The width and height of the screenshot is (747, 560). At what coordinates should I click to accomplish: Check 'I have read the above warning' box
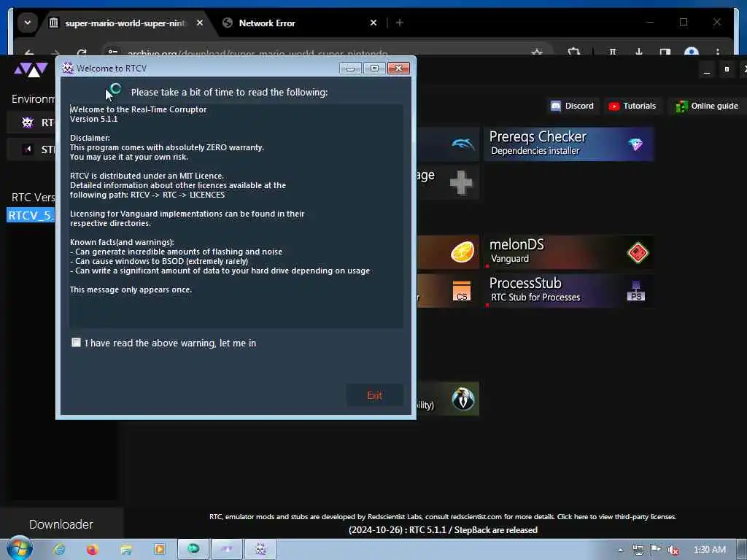click(76, 343)
